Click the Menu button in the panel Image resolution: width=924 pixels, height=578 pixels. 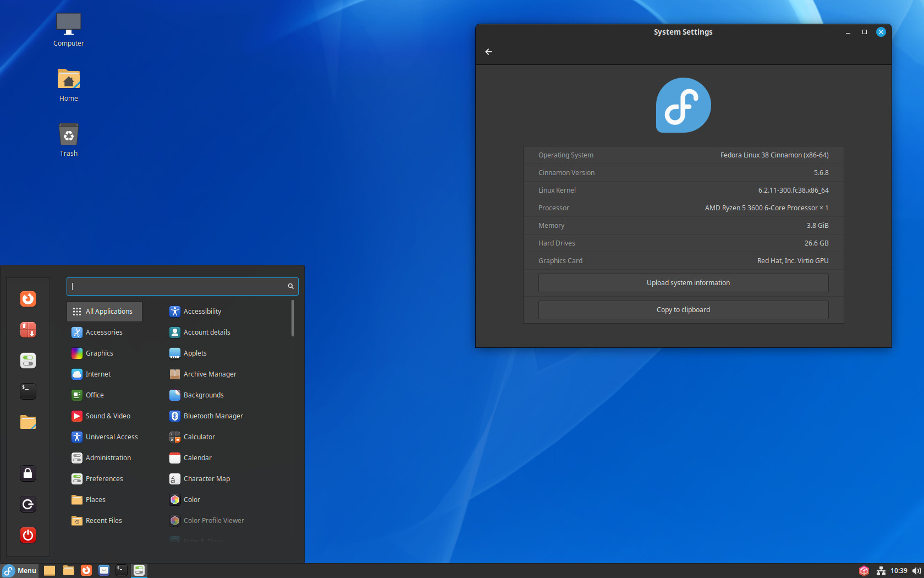point(20,570)
